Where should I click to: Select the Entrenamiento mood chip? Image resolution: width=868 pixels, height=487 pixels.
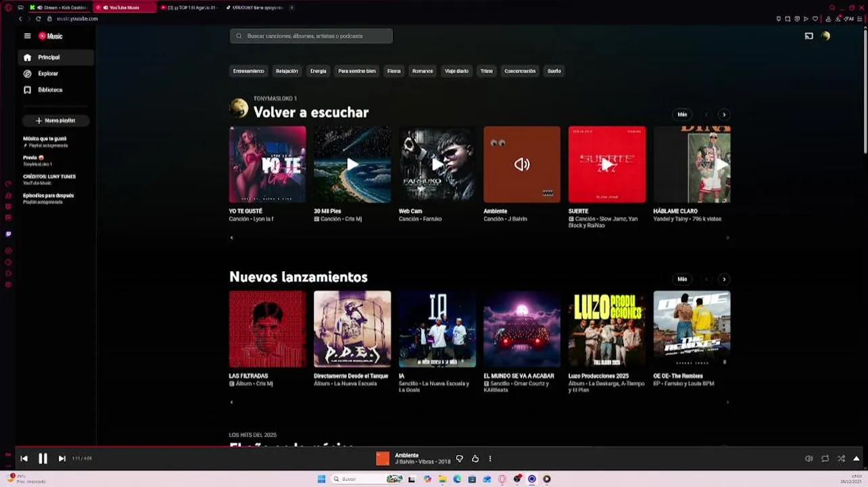click(x=249, y=71)
